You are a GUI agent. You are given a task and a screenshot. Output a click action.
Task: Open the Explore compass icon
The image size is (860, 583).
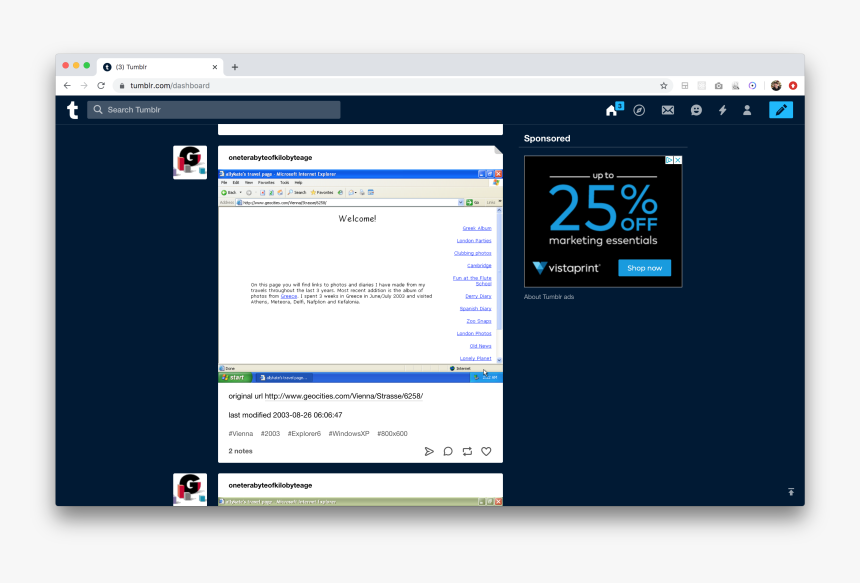640,110
